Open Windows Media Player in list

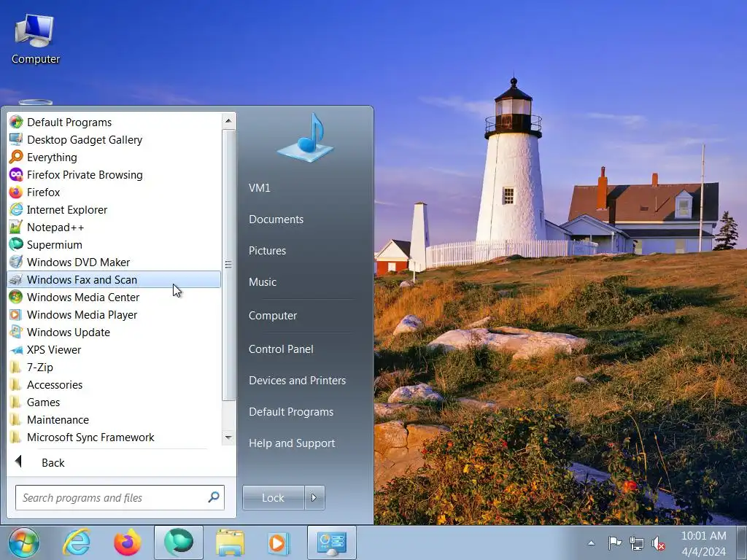tap(16, 315)
